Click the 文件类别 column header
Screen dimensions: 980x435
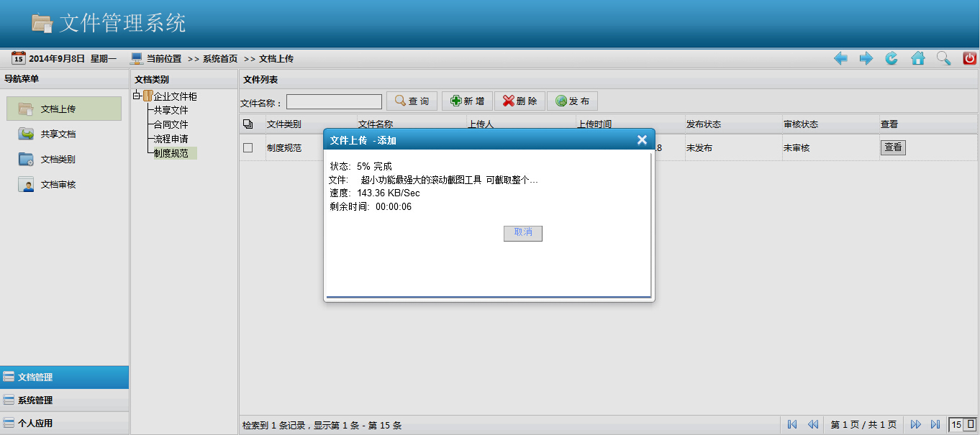[284, 124]
